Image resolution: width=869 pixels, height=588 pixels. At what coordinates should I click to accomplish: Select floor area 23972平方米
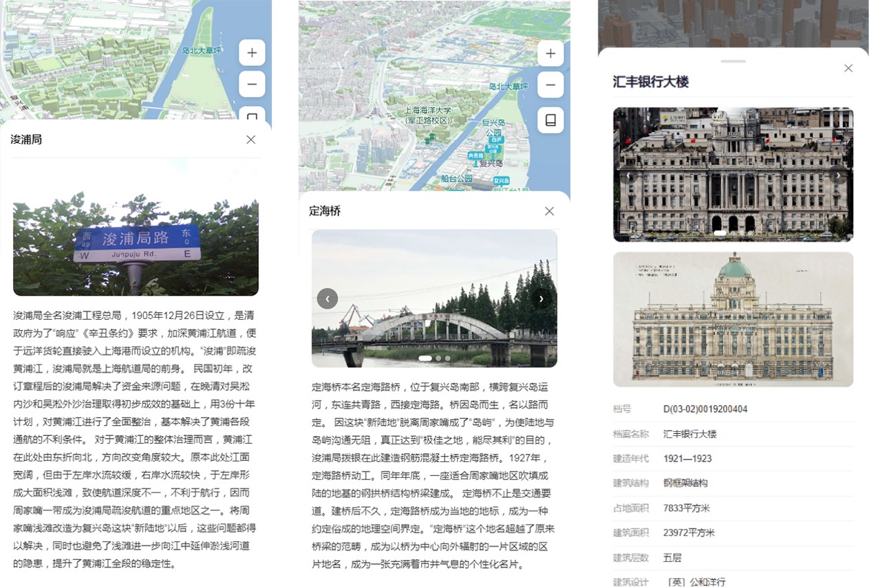(689, 533)
